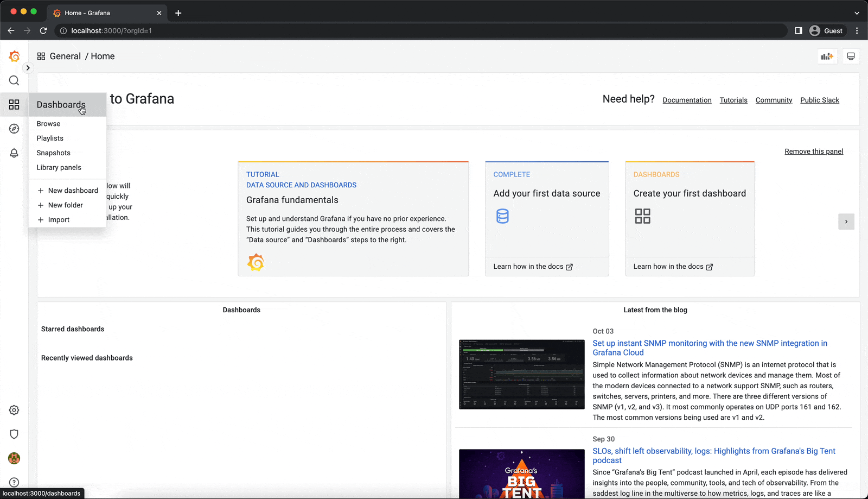Image resolution: width=868 pixels, height=499 pixels.
Task: Select the Explore compass icon
Action: click(14, 129)
